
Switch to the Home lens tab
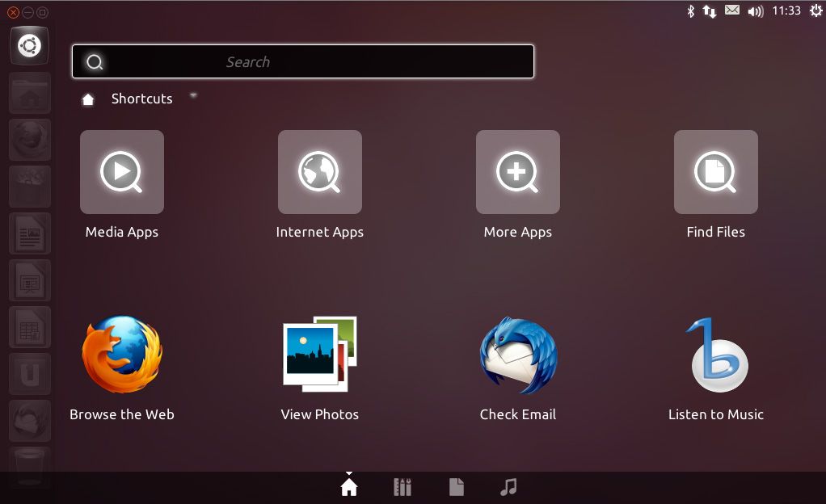point(348,487)
